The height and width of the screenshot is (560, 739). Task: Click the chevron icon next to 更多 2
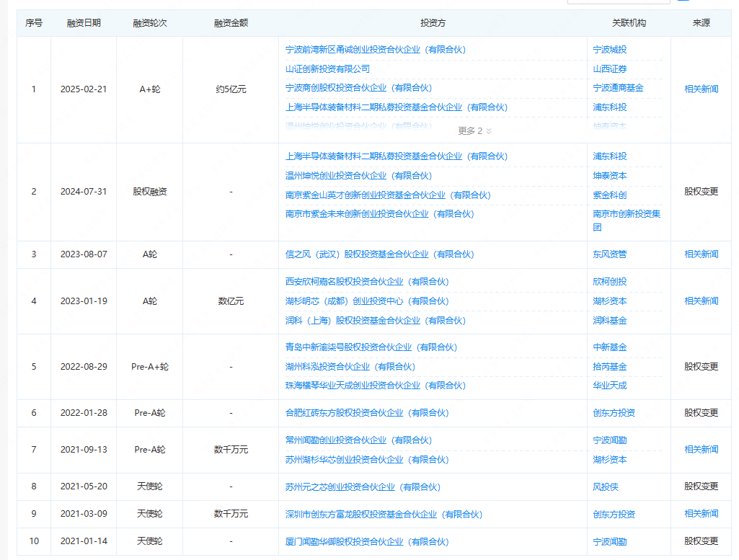point(491,132)
